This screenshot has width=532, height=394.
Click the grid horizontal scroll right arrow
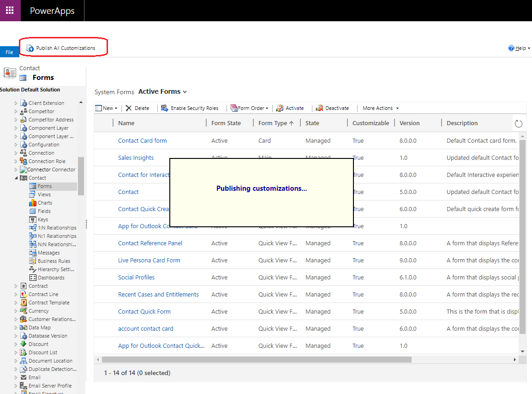click(x=514, y=359)
